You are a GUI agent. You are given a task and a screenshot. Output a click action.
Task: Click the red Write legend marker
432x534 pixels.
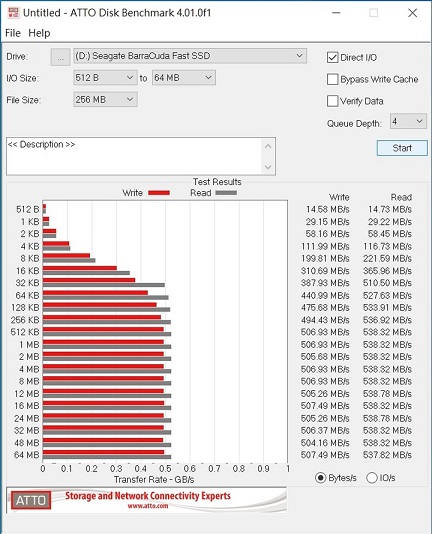[159, 193]
